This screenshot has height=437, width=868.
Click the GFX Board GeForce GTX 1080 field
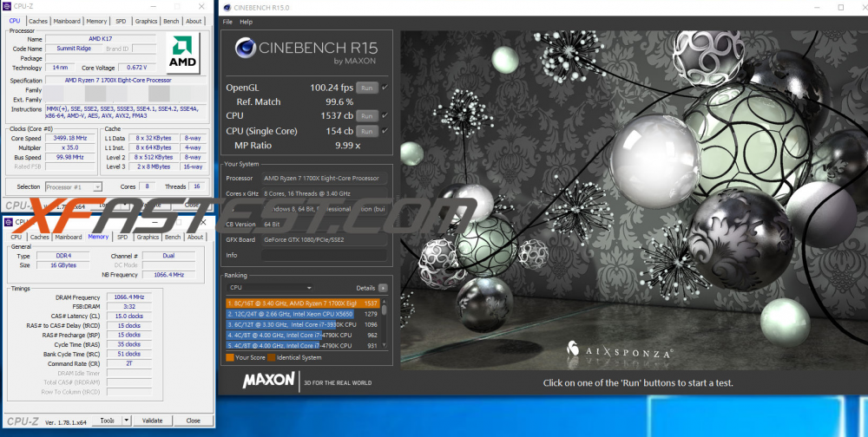pyautogui.click(x=324, y=239)
